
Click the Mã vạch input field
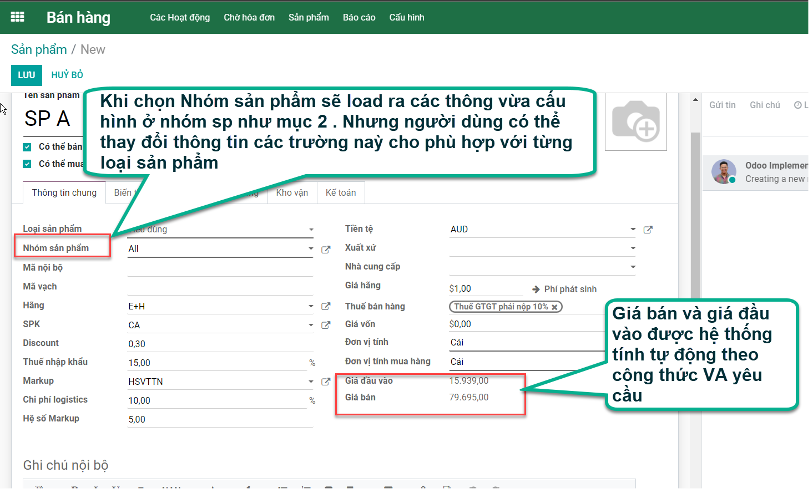[220, 287]
